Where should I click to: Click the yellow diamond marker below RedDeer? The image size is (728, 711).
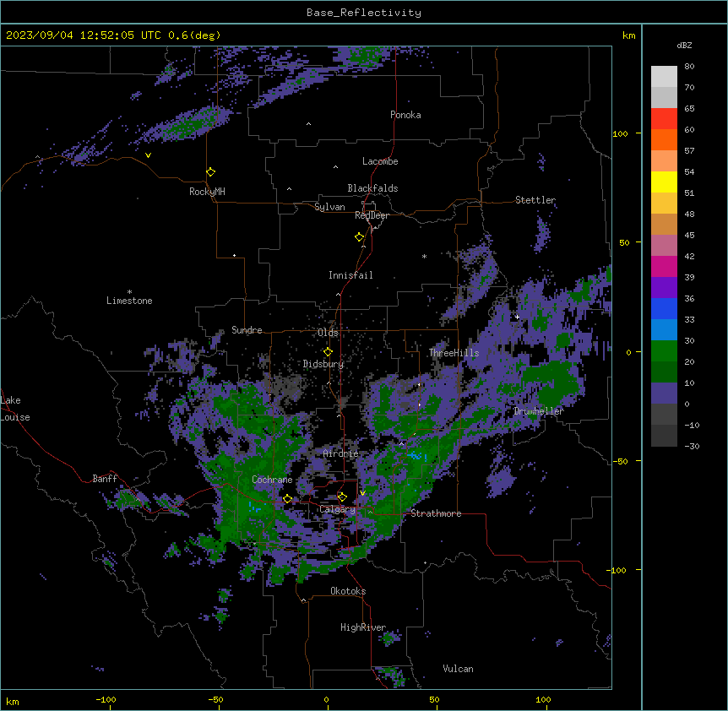360,237
